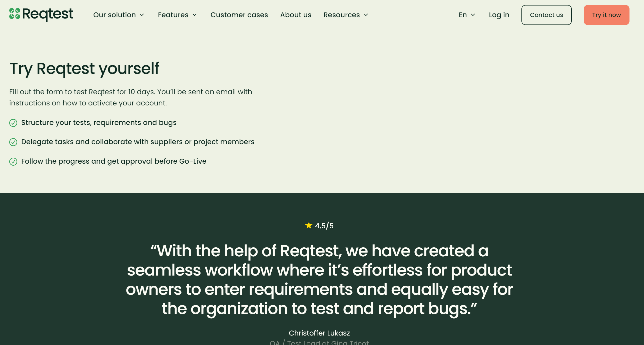The height and width of the screenshot is (345, 644).
Task: Click the Try Reqtest yourself heading
Action: click(84, 69)
